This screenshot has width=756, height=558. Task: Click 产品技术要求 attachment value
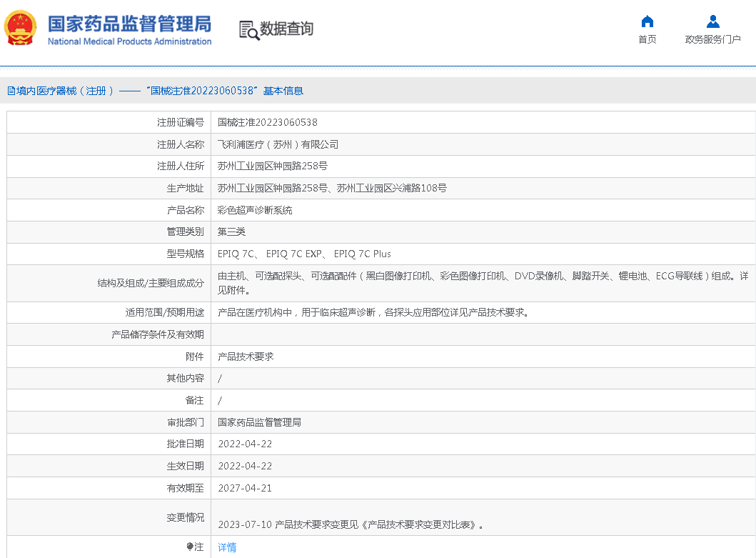(x=246, y=357)
